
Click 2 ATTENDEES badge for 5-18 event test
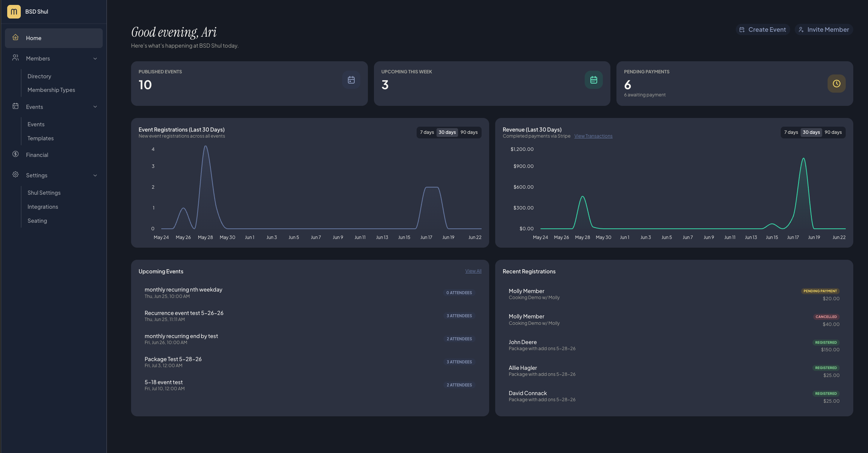pyautogui.click(x=459, y=385)
